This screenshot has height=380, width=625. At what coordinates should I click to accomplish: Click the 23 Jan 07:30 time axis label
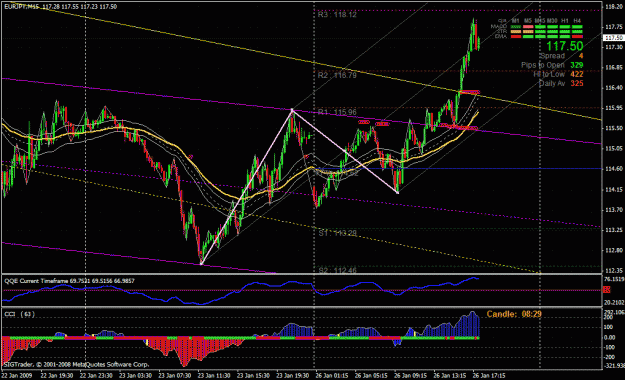[175, 375]
